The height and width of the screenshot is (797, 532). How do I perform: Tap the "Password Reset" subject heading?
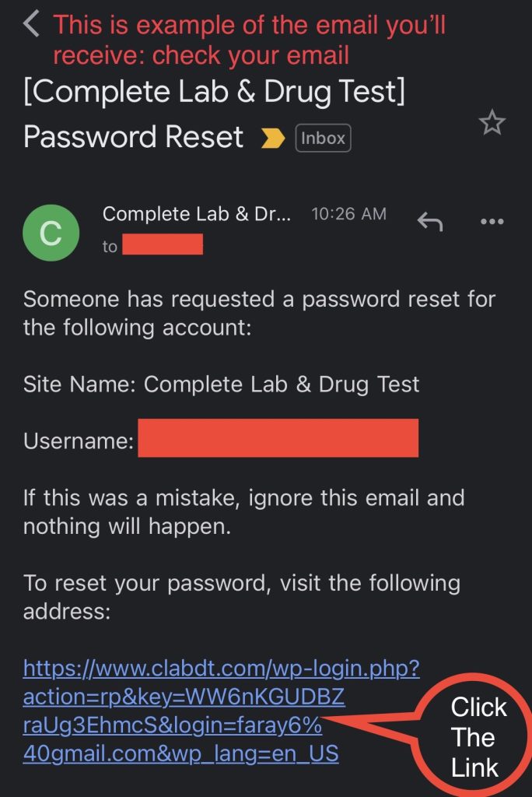(134, 138)
